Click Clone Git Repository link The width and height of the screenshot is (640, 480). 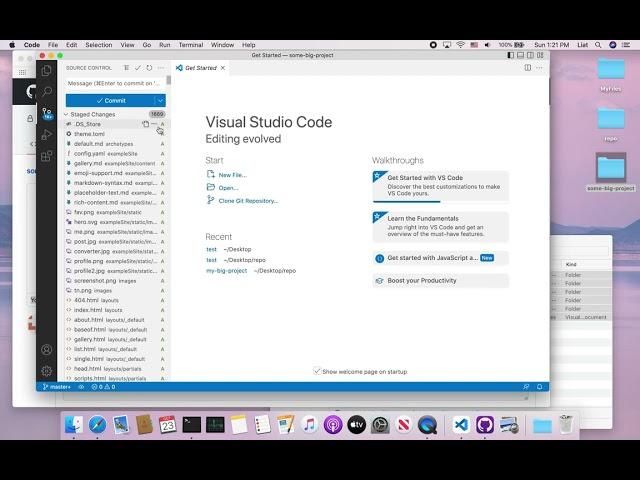pos(248,201)
